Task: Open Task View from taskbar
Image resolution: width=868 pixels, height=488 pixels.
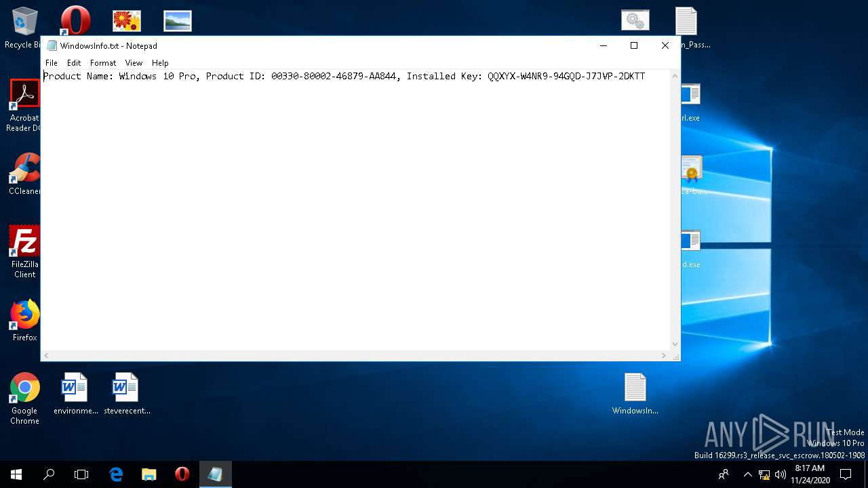Action: coord(81,474)
